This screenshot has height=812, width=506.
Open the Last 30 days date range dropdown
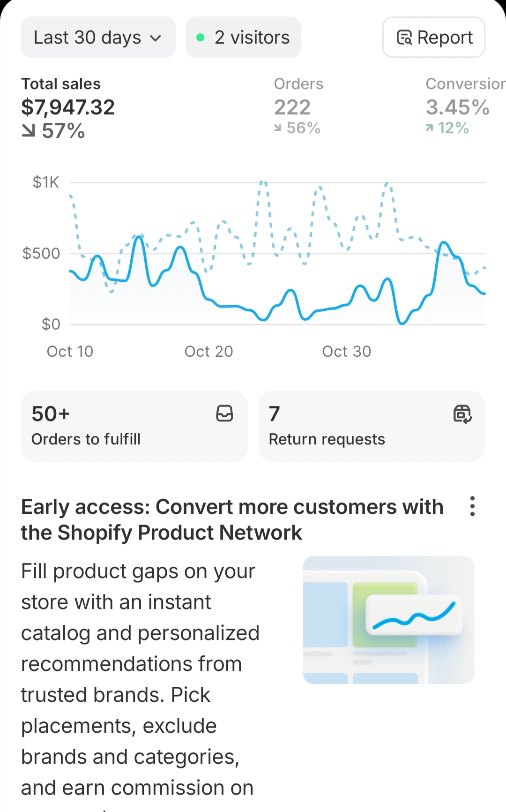97,38
